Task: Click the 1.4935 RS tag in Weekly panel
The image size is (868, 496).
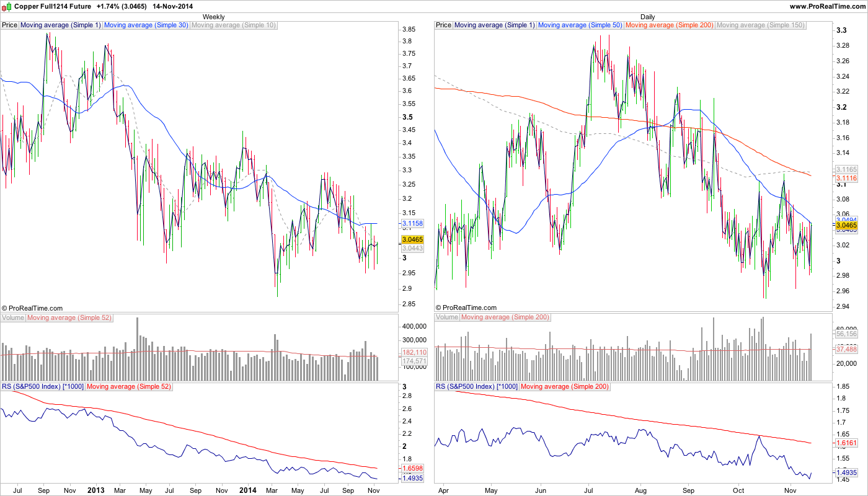Action: point(412,478)
